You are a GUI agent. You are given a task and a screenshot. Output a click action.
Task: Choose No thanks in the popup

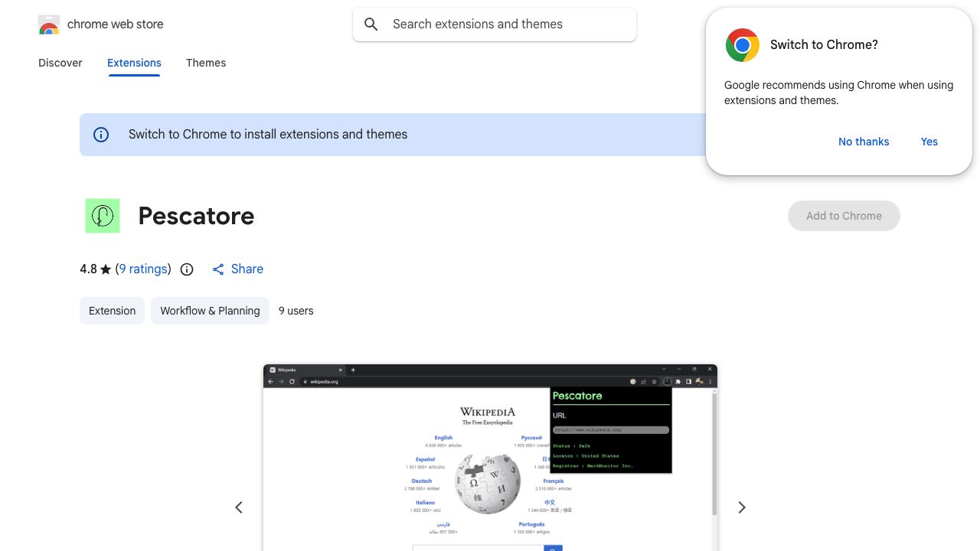click(x=864, y=142)
